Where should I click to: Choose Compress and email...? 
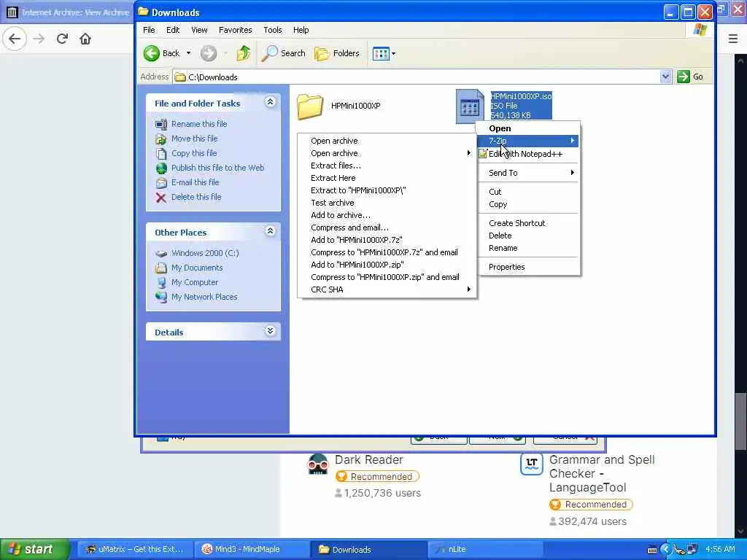(387, 227)
